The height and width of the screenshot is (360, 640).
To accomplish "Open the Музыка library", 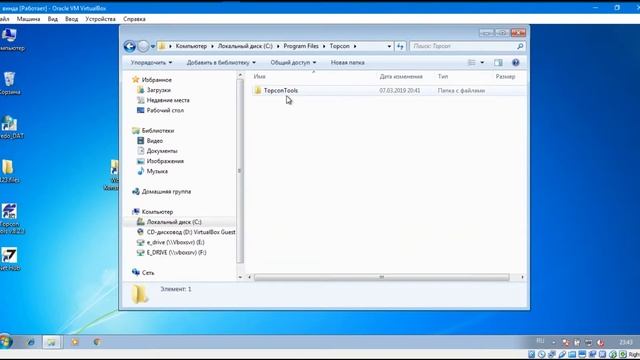I will [157, 171].
